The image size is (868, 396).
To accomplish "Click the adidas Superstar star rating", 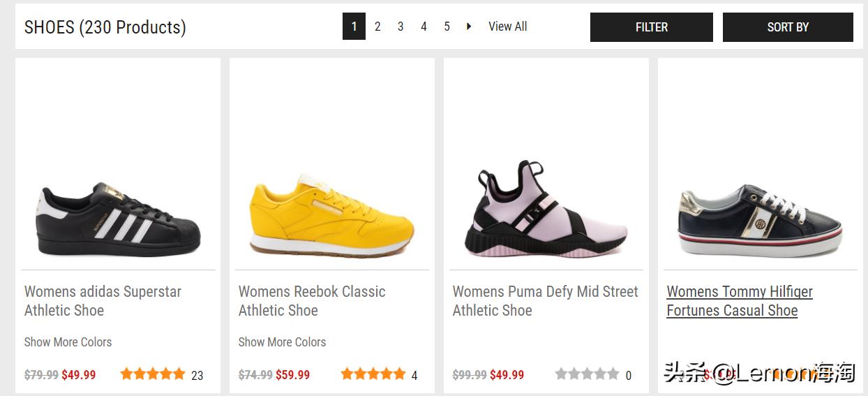I will pos(152,374).
